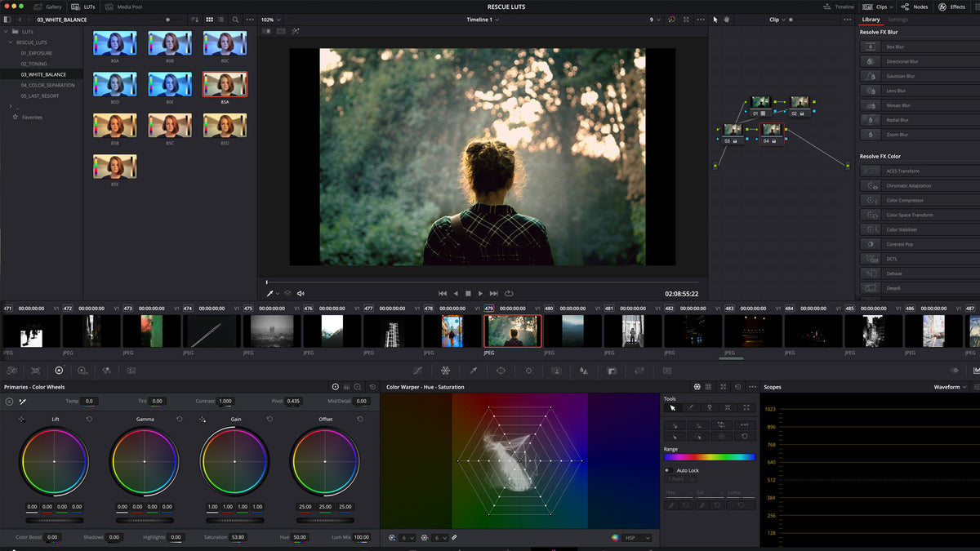Open the Camera Raw palette

[11, 370]
